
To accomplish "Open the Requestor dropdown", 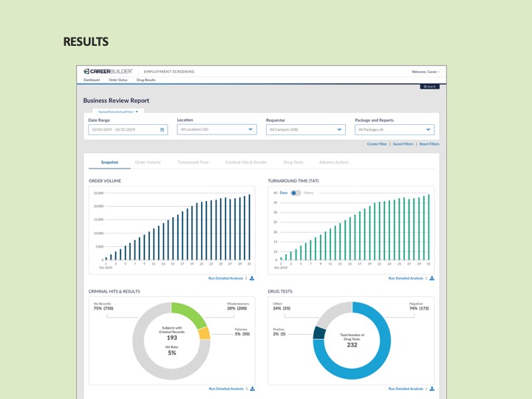I will [x=306, y=129].
